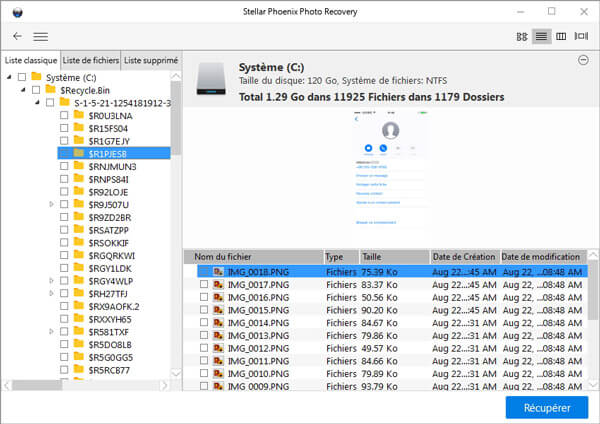Click the Stellar Phoenix app logo
The image size is (600, 424).
tap(17, 13)
